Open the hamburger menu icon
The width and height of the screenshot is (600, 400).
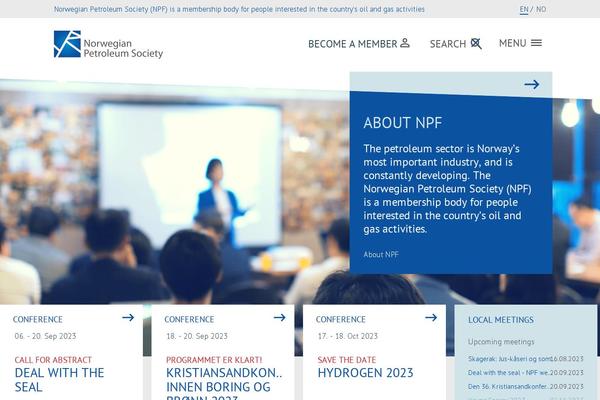(x=536, y=43)
